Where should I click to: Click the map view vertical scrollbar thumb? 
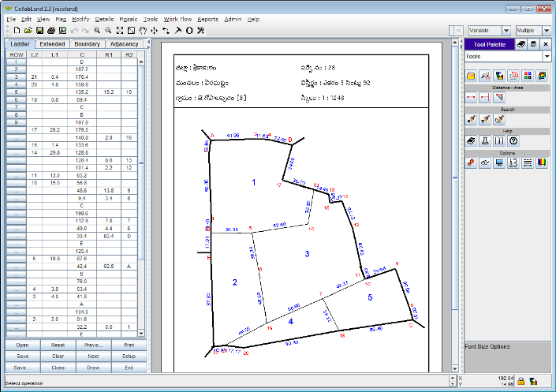pyautogui.click(x=455, y=177)
